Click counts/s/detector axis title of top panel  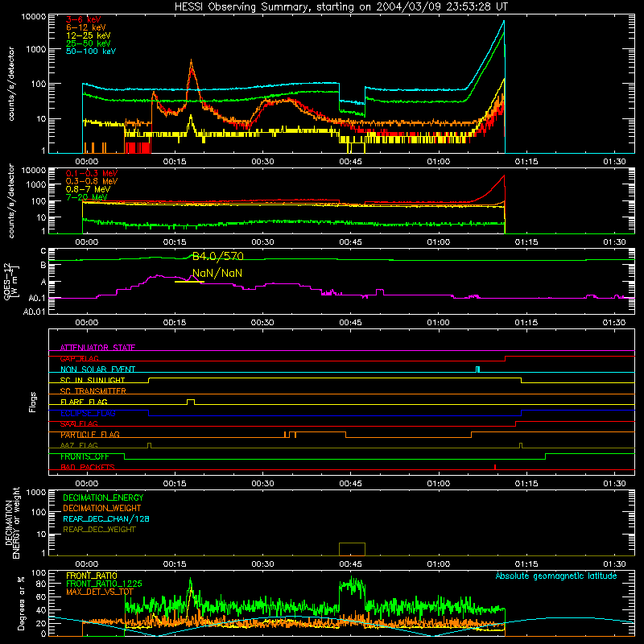11,84
